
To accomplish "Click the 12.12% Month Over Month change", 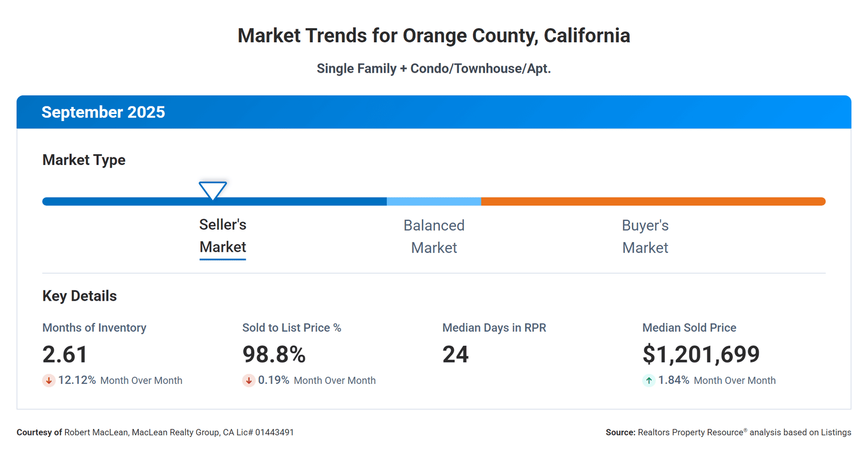I will pos(77,381).
